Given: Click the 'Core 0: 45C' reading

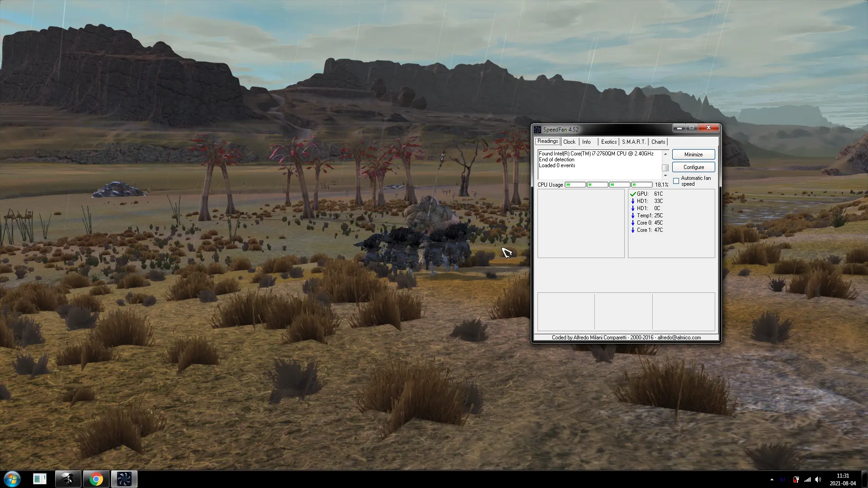Looking at the screenshot, I should pos(650,223).
